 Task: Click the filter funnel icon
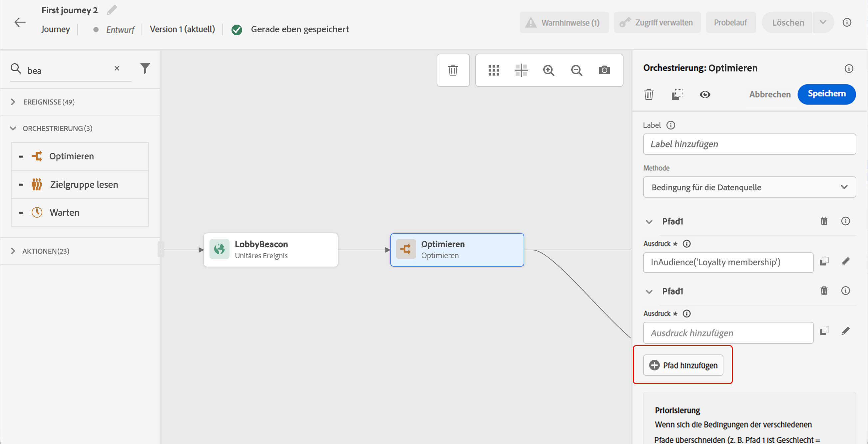click(x=145, y=68)
